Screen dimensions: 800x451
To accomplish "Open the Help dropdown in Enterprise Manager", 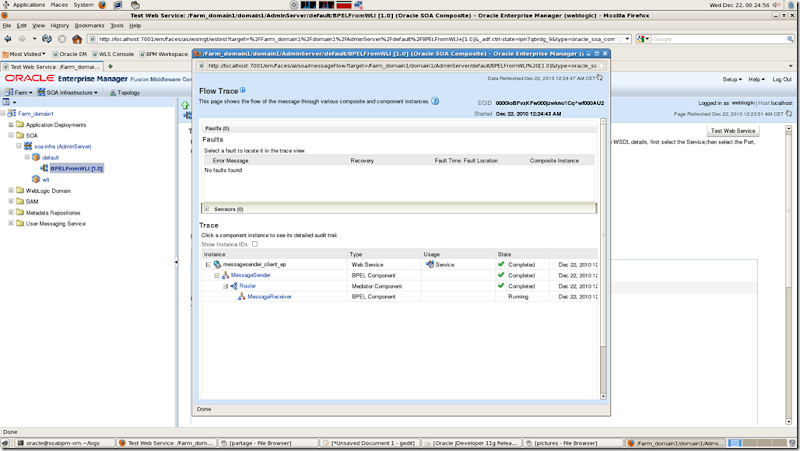I will pos(756,79).
